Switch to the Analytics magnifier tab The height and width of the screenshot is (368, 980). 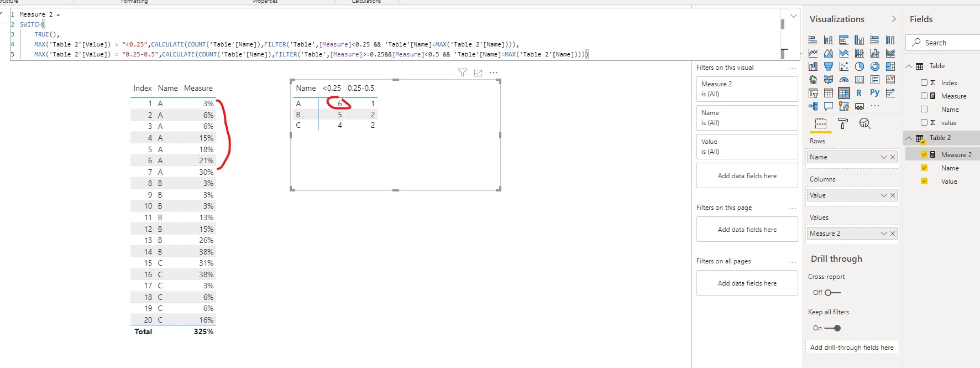[865, 123]
